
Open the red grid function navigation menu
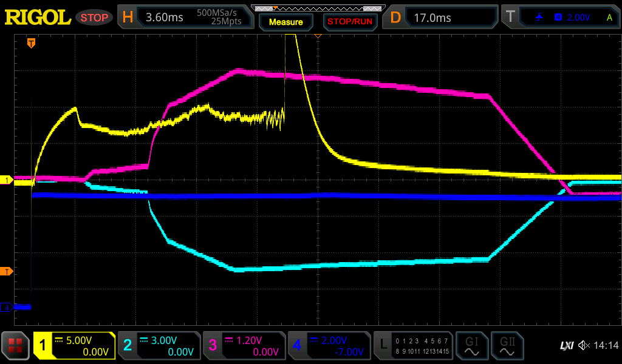tap(16, 346)
